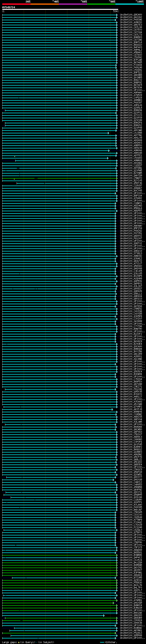Select the AV549724 query name

coord(8,8)
